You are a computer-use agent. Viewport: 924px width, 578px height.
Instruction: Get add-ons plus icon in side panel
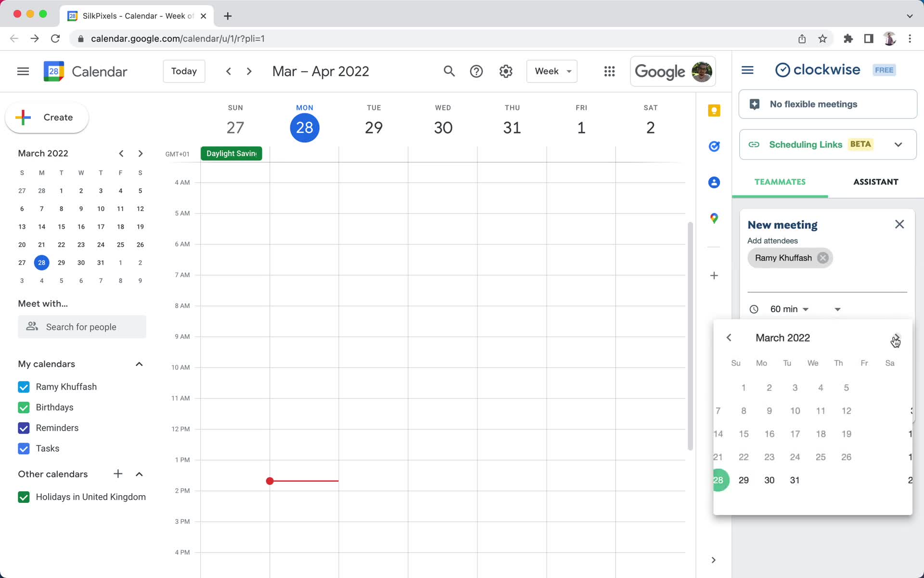714,276
